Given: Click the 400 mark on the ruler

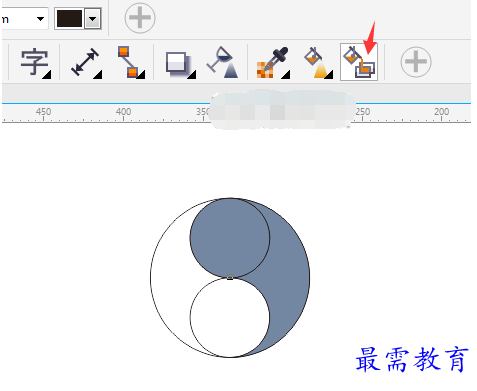Looking at the screenshot, I should coord(123,112).
